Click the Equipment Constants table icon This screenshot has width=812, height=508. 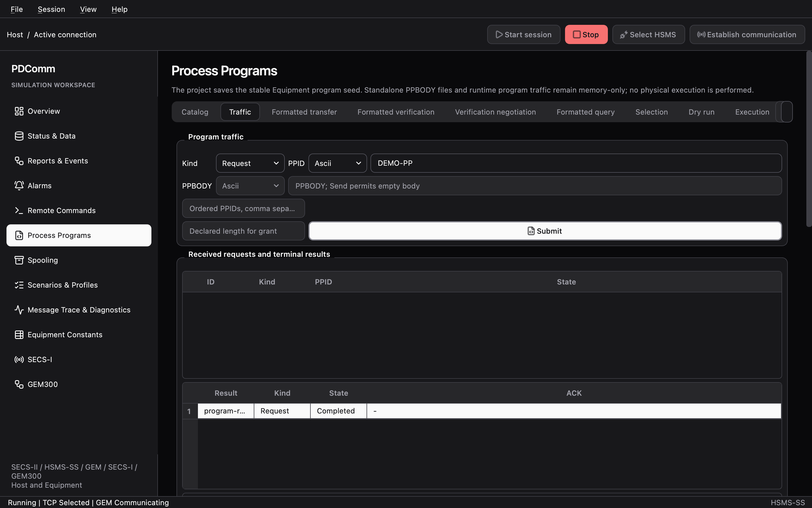[19, 335]
